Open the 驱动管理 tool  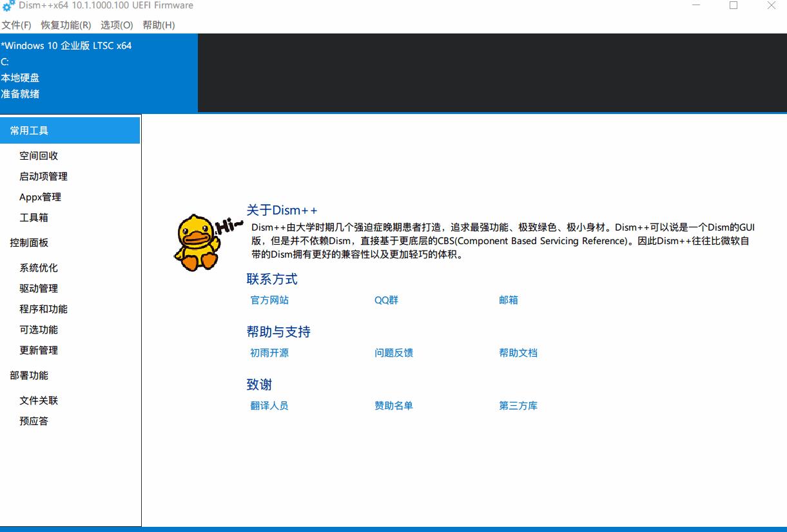pos(39,288)
